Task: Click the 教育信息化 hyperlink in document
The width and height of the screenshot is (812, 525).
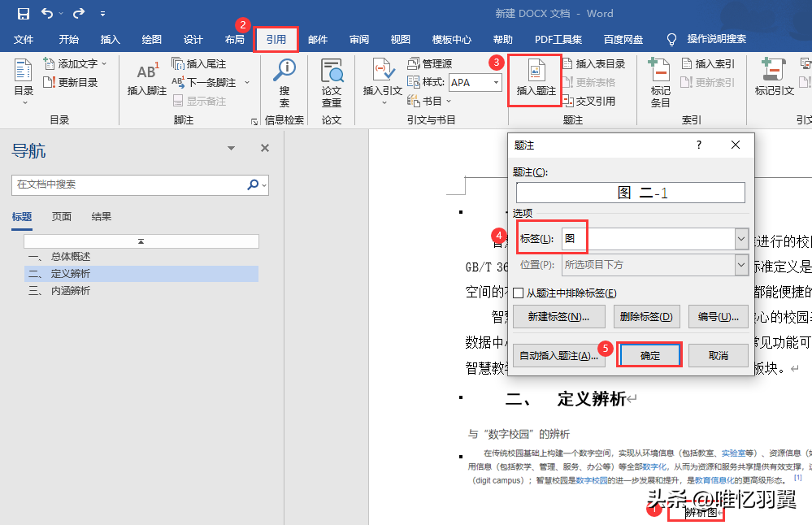Action: (x=714, y=480)
